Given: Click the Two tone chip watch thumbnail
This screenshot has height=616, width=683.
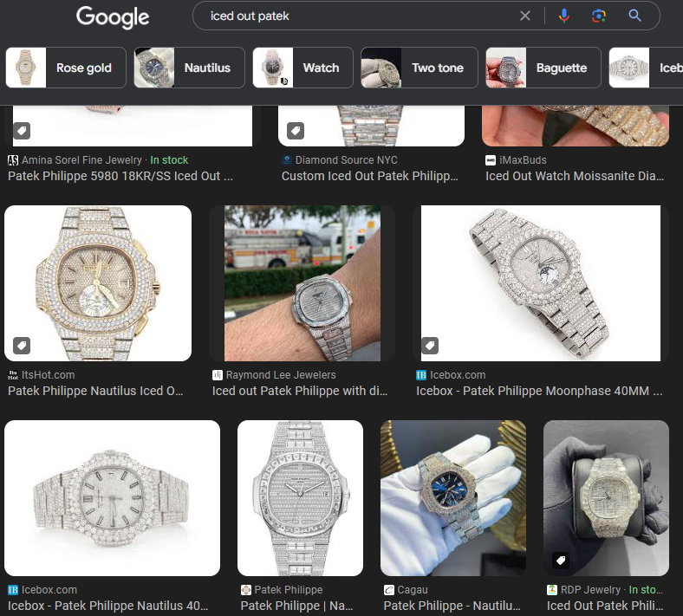Looking at the screenshot, I should point(381,68).
